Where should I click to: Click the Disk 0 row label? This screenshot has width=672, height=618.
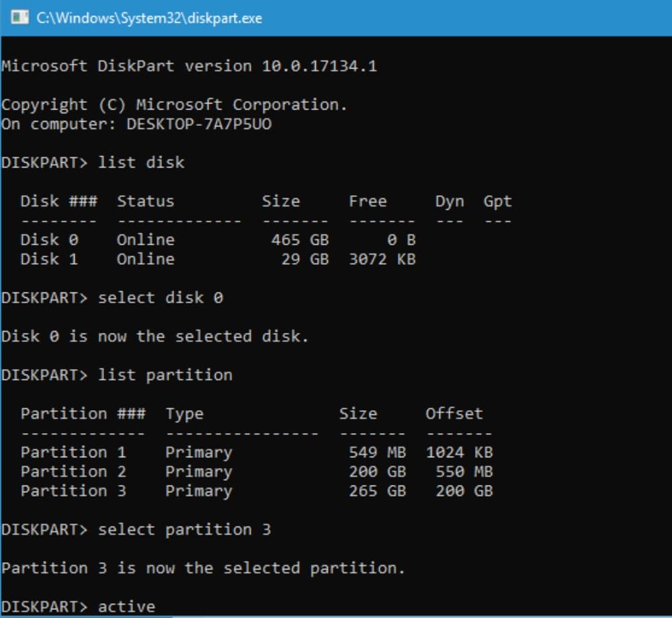pyautogui.click(x=49, y=239)
